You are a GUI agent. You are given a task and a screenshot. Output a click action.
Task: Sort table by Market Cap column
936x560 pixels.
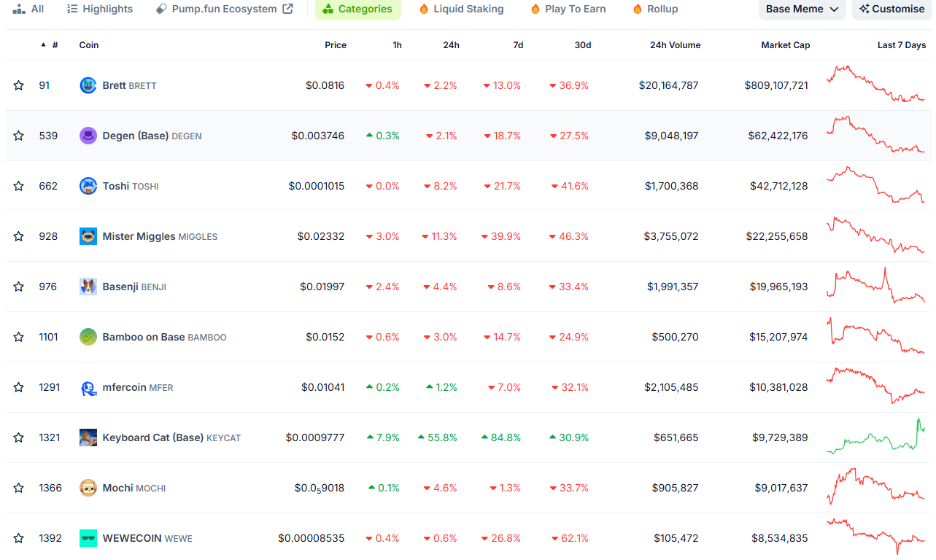click(785, 45)
